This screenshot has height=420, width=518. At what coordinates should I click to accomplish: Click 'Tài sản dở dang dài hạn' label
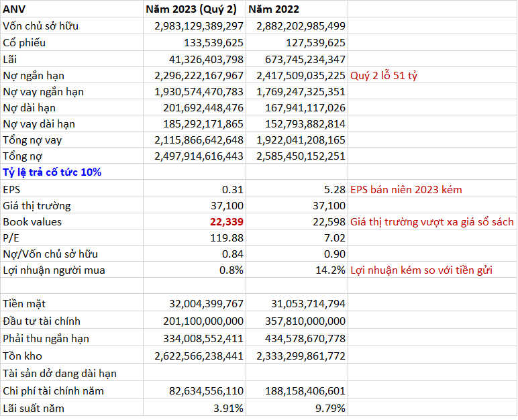point(60,374)
